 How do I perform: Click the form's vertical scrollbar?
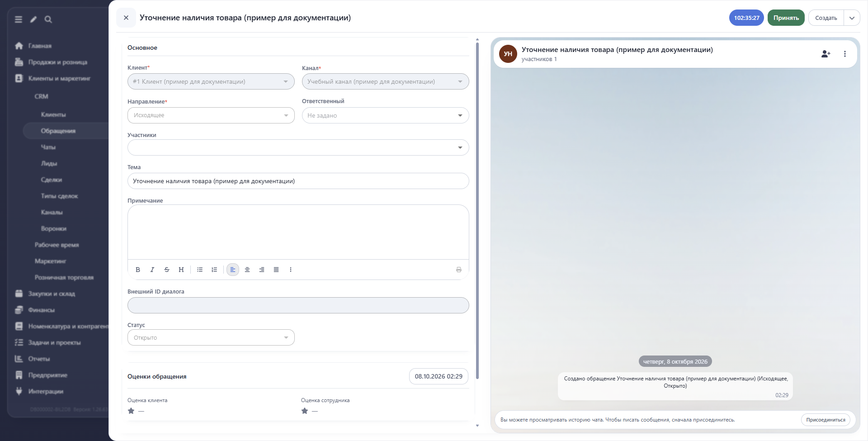[x=477, y=210]
